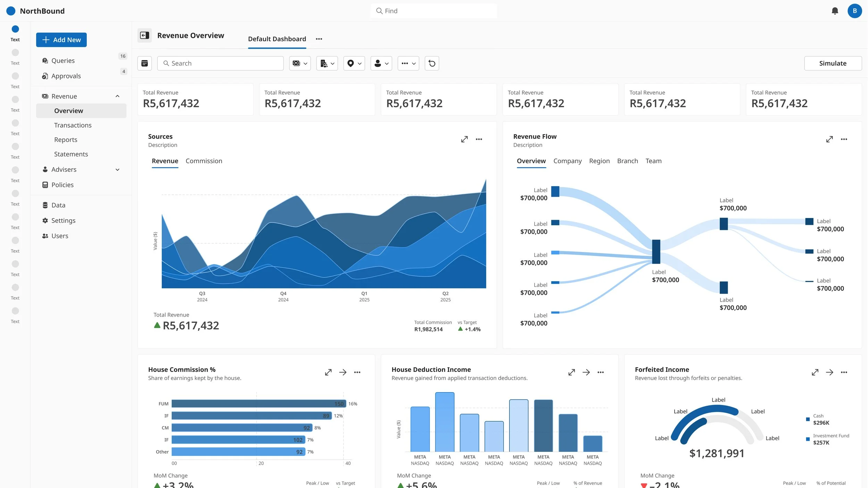Open the notifications bell
The image size is (868, 488).
coord(835,11)
